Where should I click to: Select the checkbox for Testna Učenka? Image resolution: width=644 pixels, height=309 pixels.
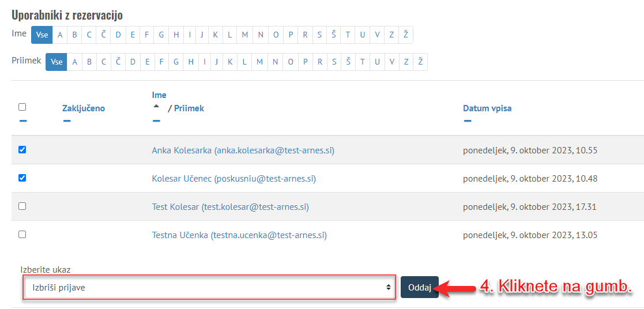click(x=22, y=234)
